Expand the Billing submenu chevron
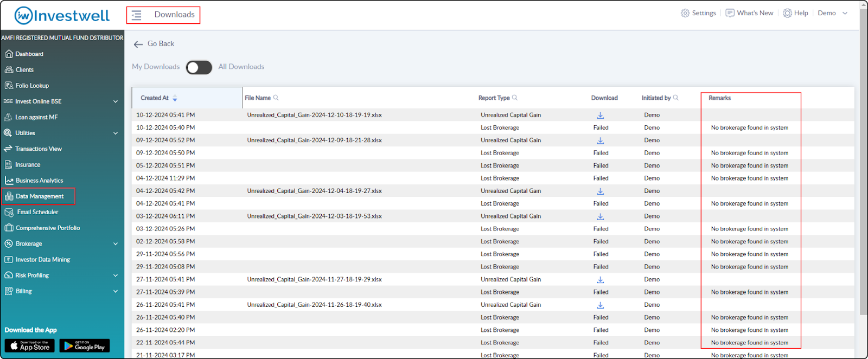Image resolution: width=868 pixels, height=359 pixels. pos(116,291)
